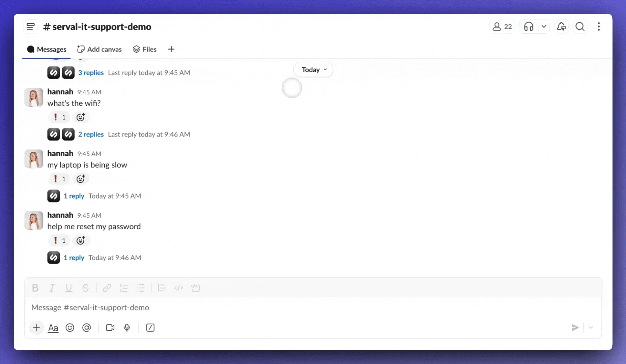The width and height of the screenshot is (626, 364).
Task: Toggle strikethrough formatting in the composer
Action: pyautogui.click(x=86, y=288)
